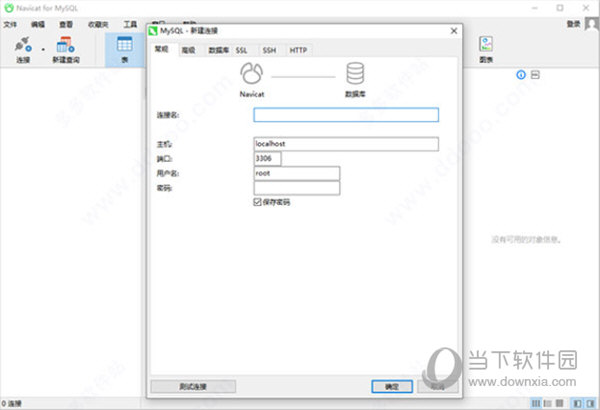Image resolution: width=600 pixels, height=410 pixels.
Task: Click the 图表 (Chart) toolbar icon
Action: [x=486, y=49]
